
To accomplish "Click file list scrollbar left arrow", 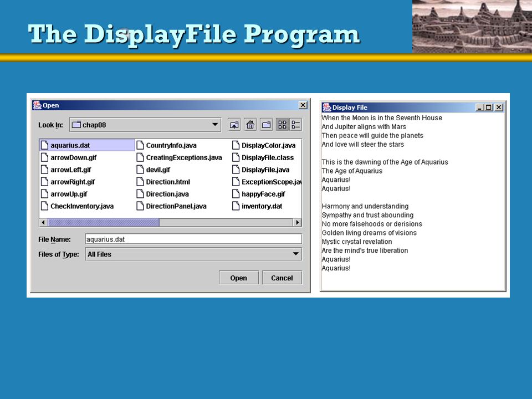I will point(43,223).
